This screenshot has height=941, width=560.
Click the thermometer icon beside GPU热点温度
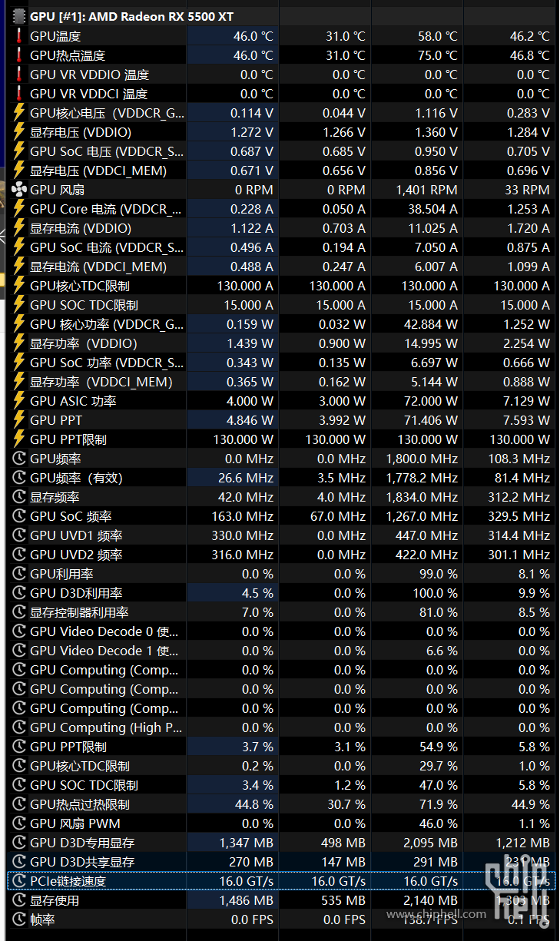[19, 55]
